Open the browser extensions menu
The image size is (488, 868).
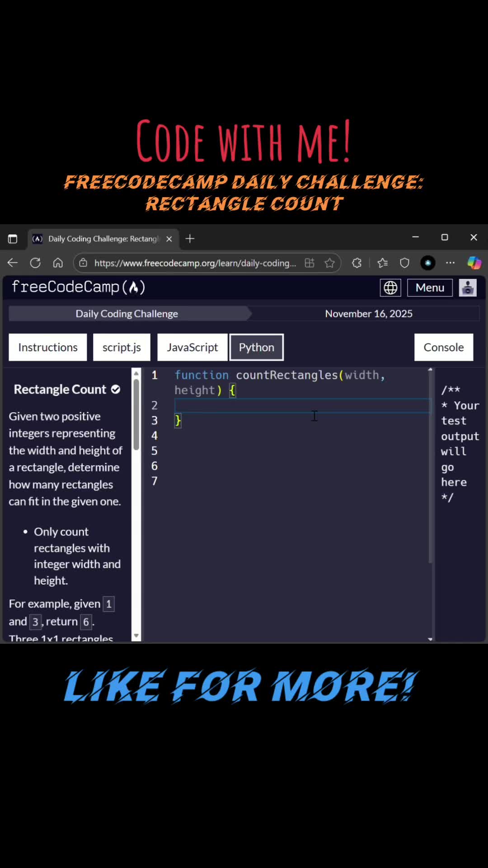pyautogui.click(x=357, y=263)
